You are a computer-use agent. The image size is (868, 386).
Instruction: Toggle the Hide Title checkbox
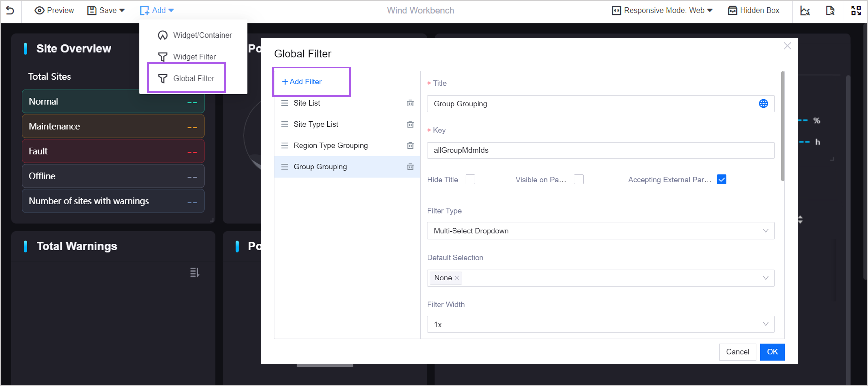[x=470, y=180]
